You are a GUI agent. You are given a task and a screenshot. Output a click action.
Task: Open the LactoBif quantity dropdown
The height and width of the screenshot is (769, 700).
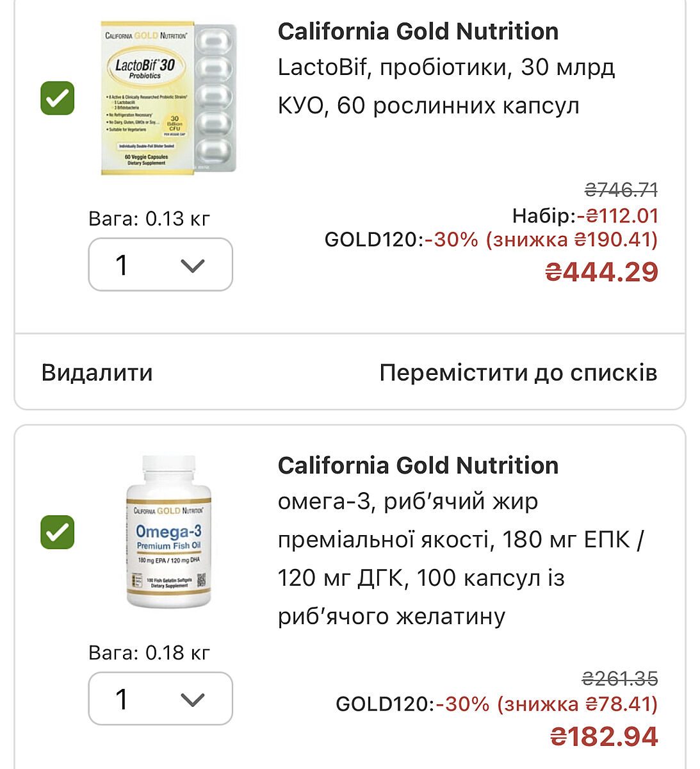coord(160,265)
